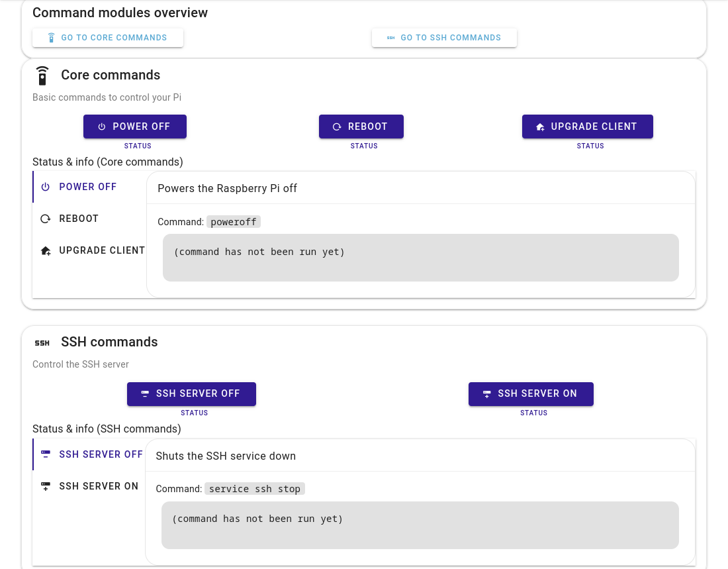Viewport: 728px width, 569px height.
Task: Show Status under Upgrade Client button
Action: pos(590,146)
